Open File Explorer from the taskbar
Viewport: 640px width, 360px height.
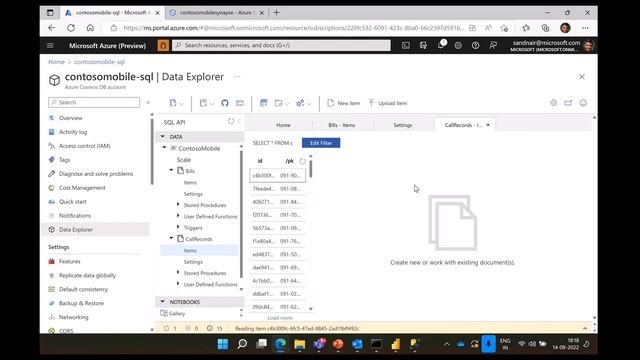click(300, 344)
